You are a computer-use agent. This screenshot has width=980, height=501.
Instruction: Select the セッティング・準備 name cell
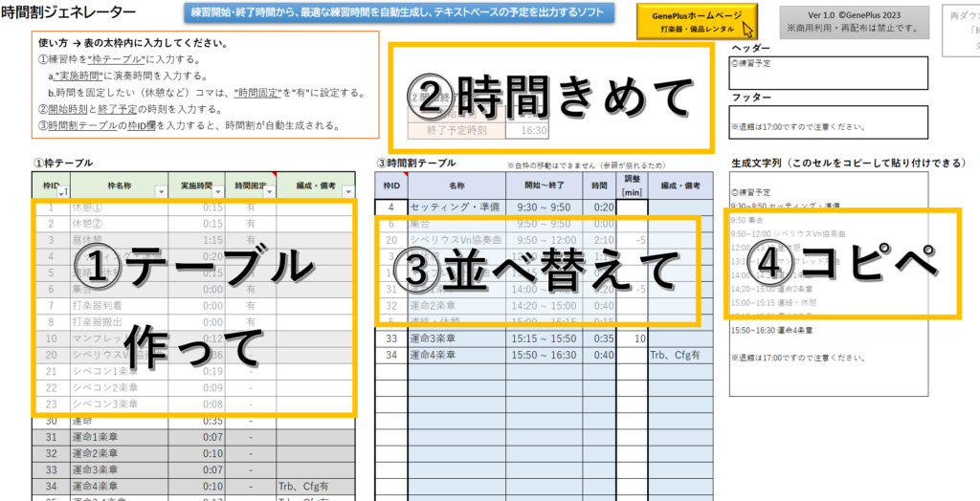[x=457, y=207]
